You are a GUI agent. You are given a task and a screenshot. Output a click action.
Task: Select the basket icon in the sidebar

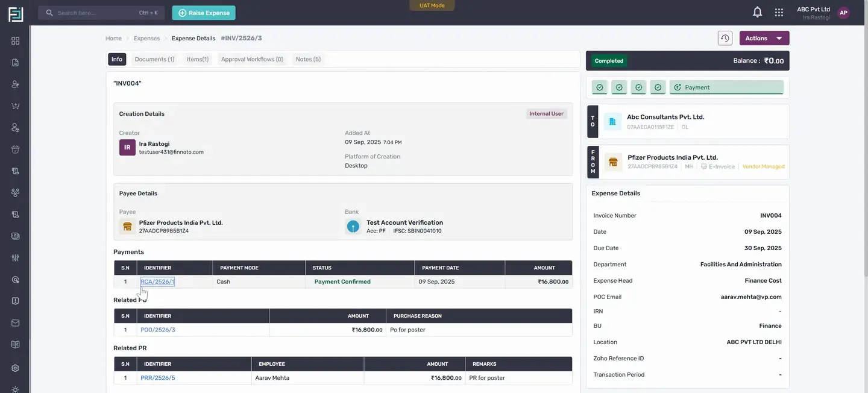(16, 149)
